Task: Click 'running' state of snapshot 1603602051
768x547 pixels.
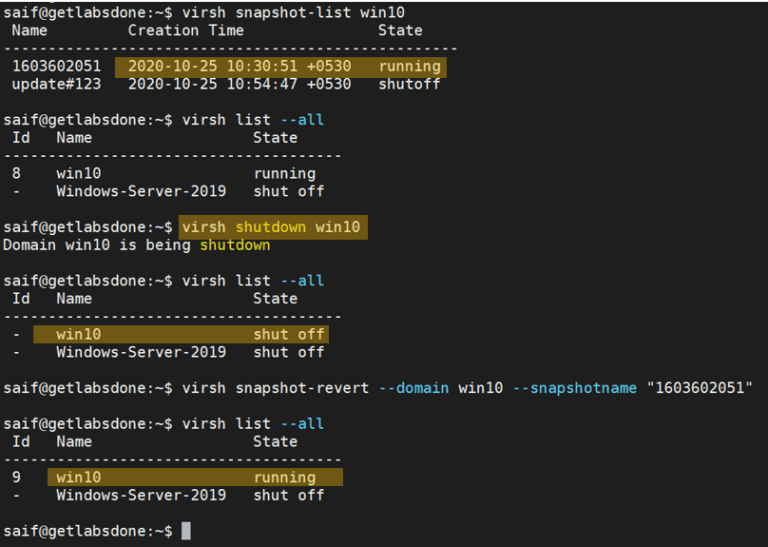Action: tap(409, 66)
